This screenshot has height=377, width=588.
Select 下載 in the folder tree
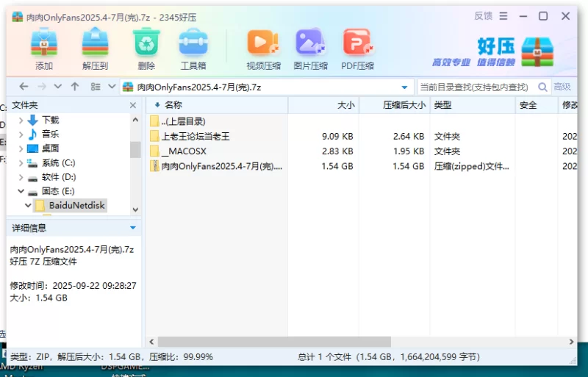tap(50, 120)
